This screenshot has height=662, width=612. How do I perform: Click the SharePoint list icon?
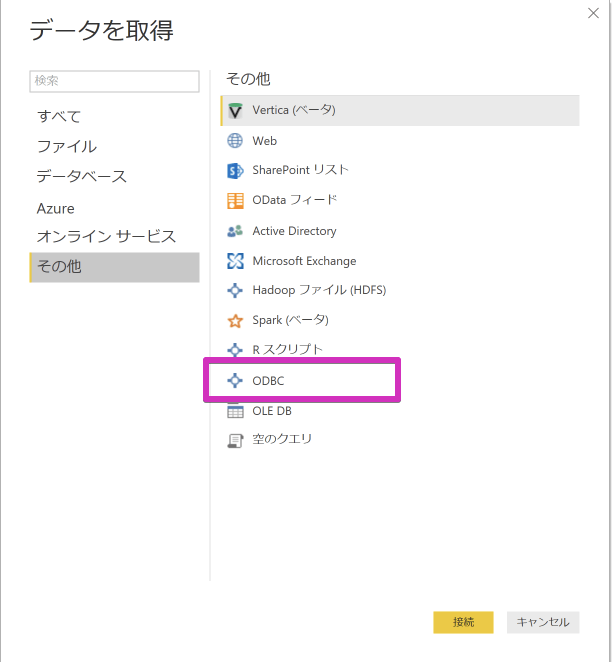[235, 171]
